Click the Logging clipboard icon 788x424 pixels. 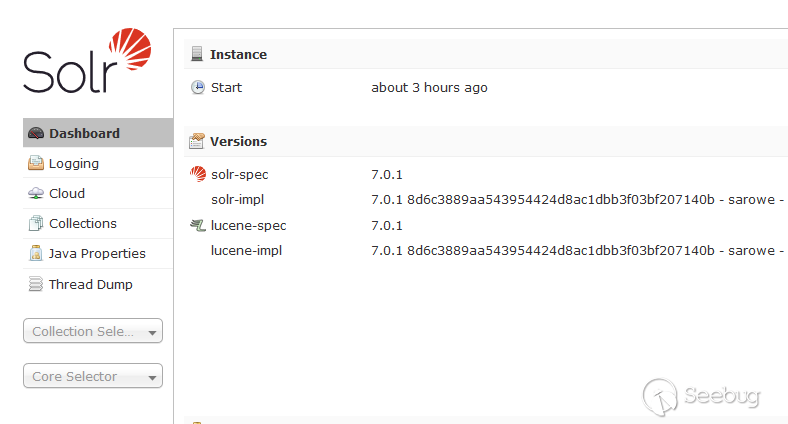click(x=36, y=164)
